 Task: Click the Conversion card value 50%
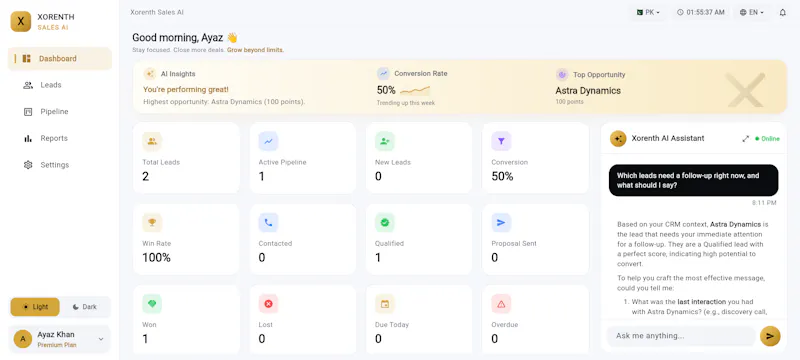click(x=502, y=176)
